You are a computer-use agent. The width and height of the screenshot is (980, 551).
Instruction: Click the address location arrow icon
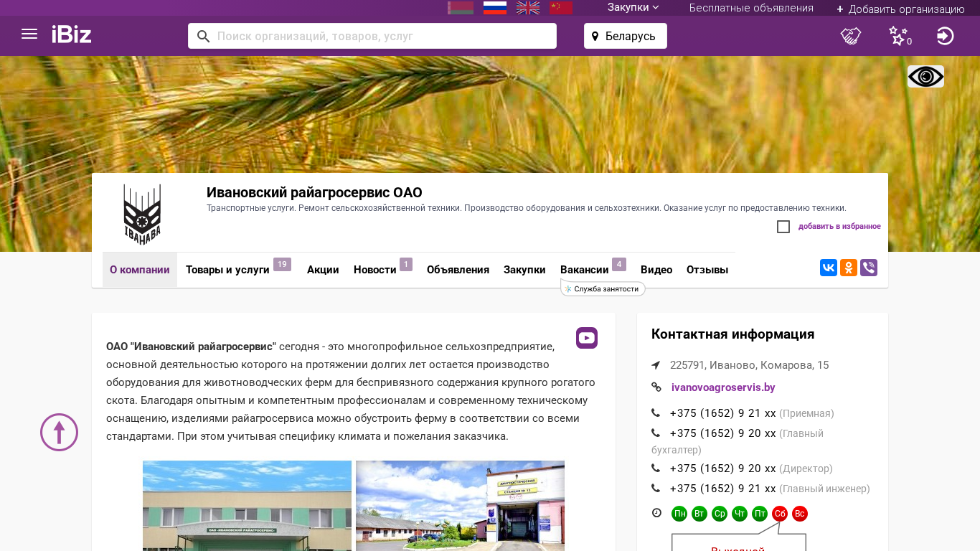coord(656,365)
